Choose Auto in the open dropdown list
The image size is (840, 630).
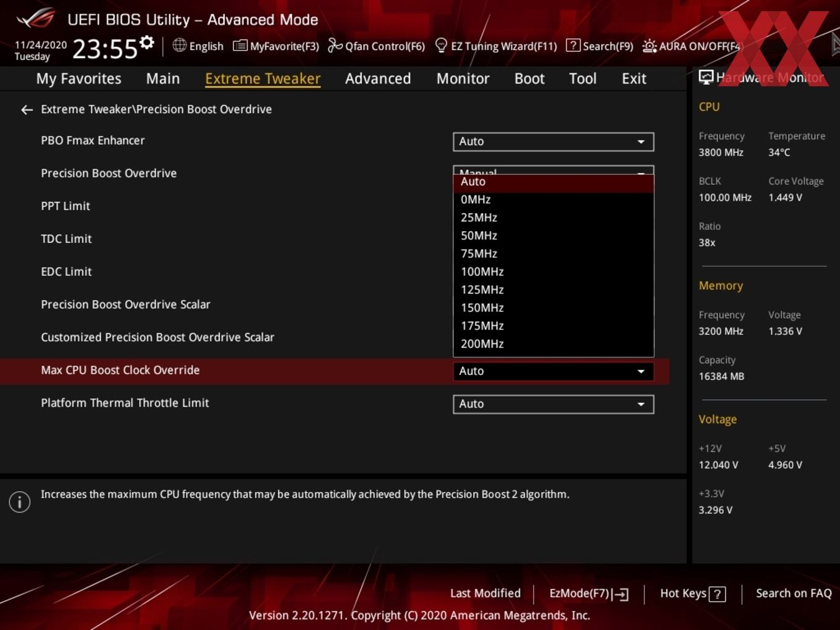553,182
